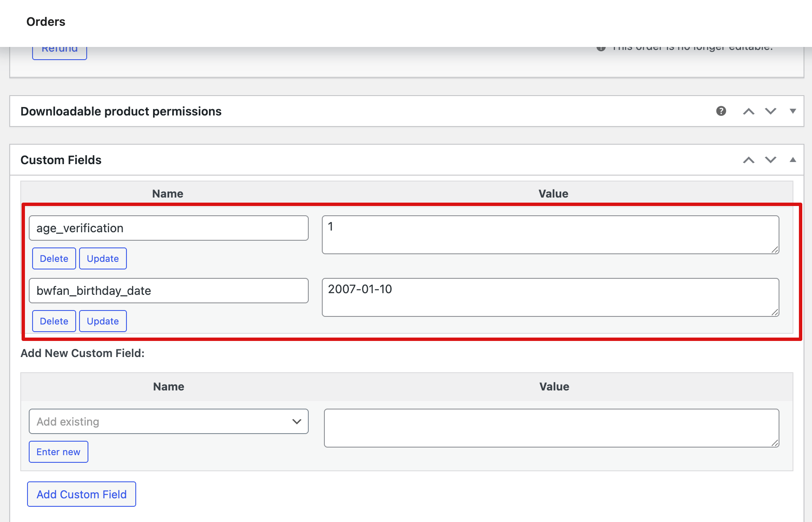
Task: Click the empty value textarea for new field
Action: (551, 427)
